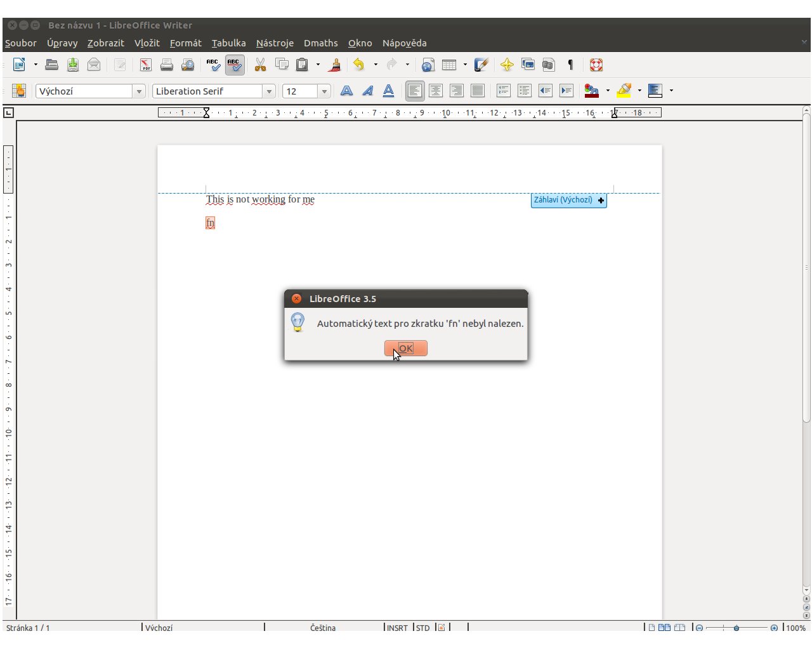Viewport: 812px width, 650px height.
Task: Click the Print document icon
Action: (167, 65)
